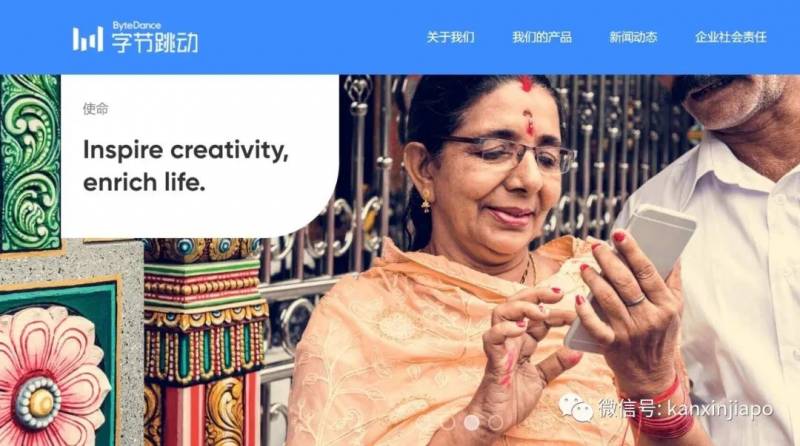Click the "enrich life." headline line

pyautogui.click(x=144, y=183)
